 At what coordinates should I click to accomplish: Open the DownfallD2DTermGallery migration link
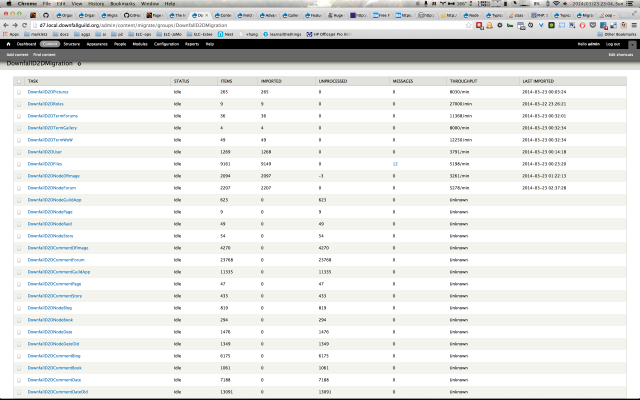tap(52, 128)
